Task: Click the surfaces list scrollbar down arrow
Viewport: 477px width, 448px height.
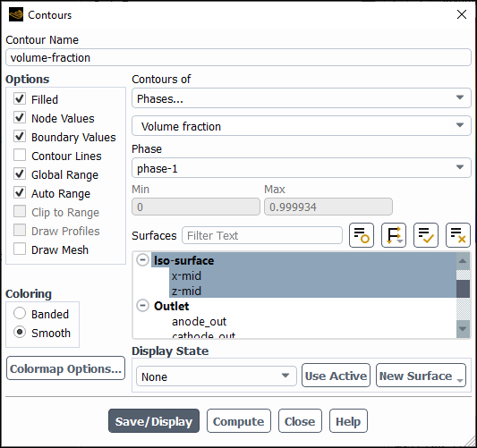Action: click(463, 329)
